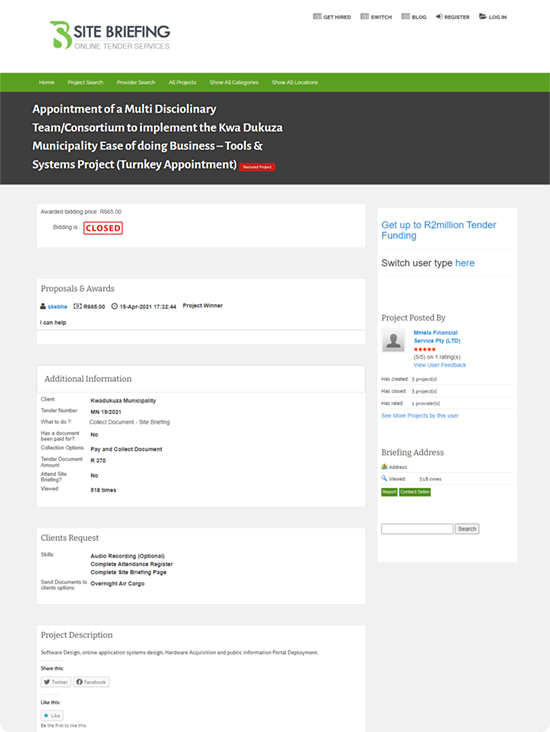Screen dimensions: 550x732
Task: Click the green Contact Seller button
Action: click(x=415, y=492)
